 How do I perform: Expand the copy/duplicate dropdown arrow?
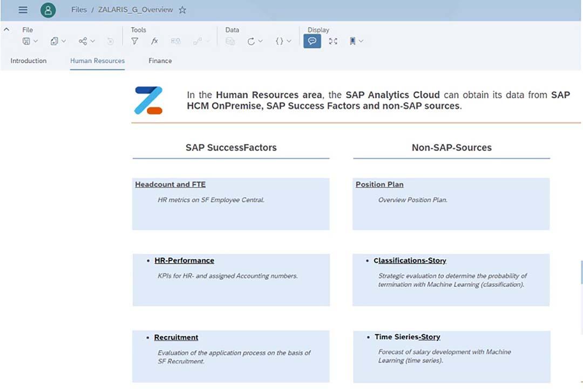64,41
